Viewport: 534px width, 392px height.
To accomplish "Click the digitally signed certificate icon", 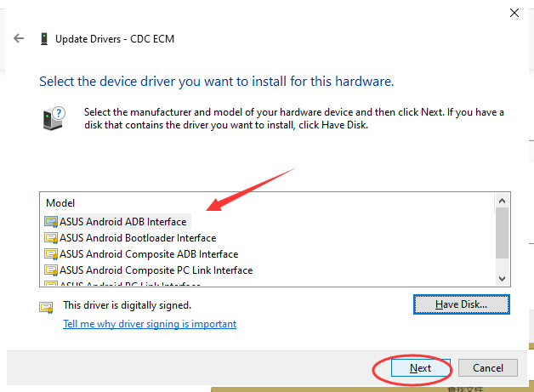I will pos(46,305).
